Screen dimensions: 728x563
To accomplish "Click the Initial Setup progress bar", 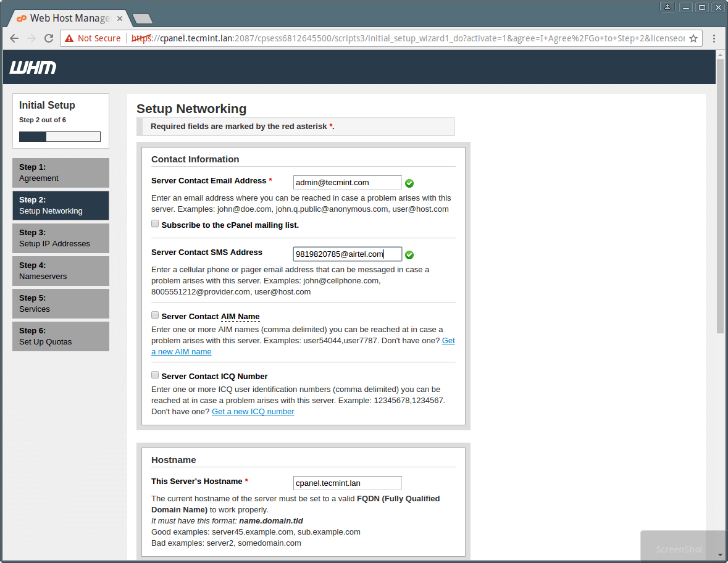I will tap(60, 136).
